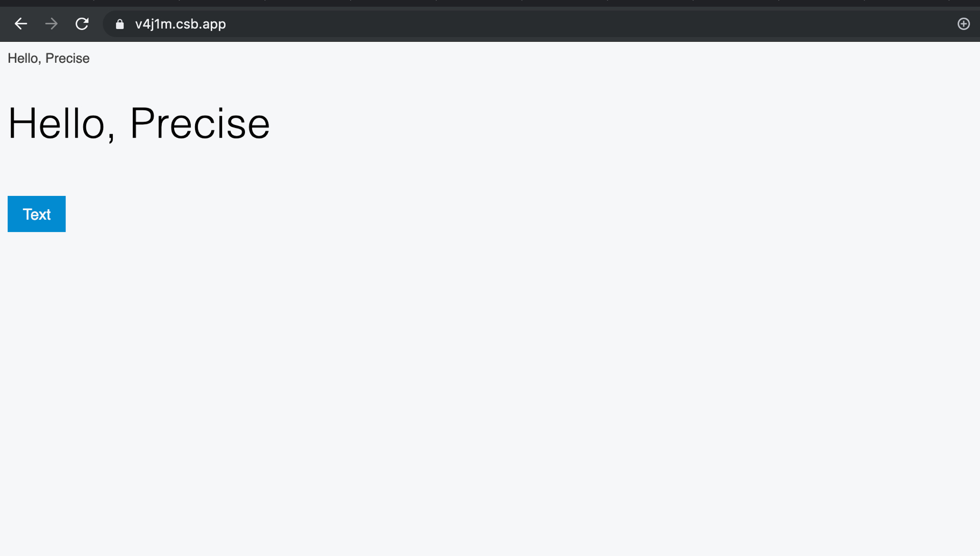Click "Precise" in the small top text
Image resolution: width=980 pixels, height=556 pixels.
[67, 59]
